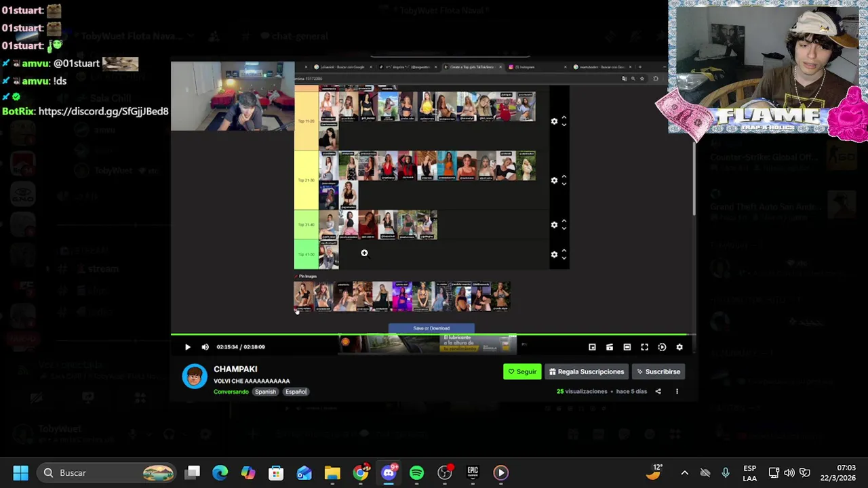868x488 pixels.
Task: Open settings gear for Top 31-40 row
Action: point(554,225)
